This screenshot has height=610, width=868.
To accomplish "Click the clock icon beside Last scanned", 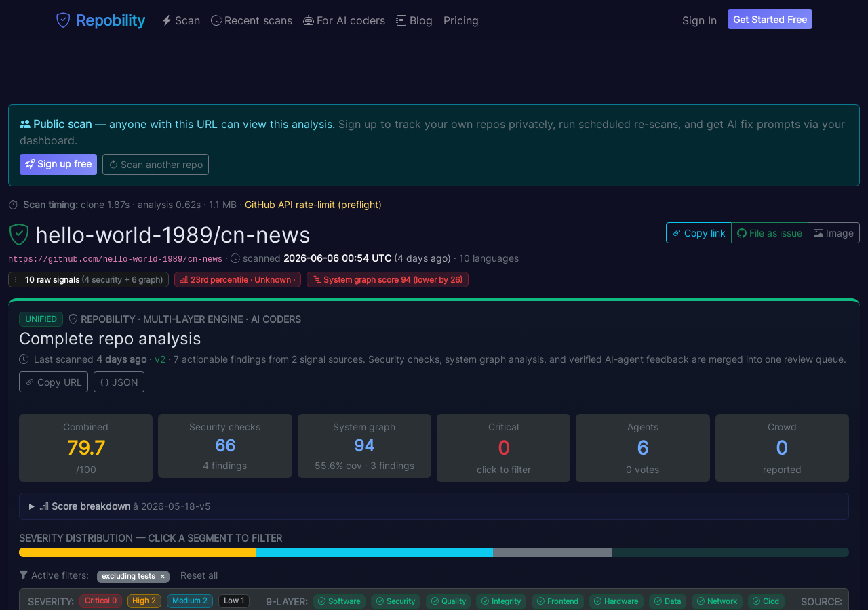I will (x=24, y=359).
